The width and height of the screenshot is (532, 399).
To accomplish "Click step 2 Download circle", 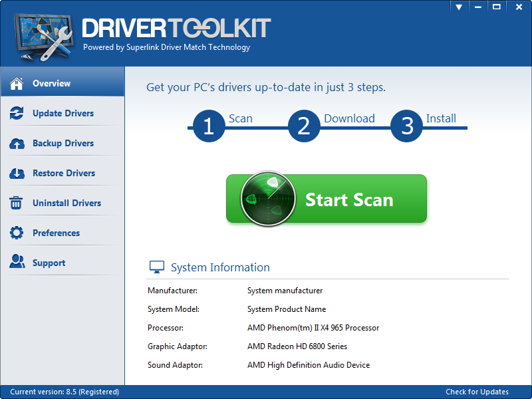I will click(304, 126).
